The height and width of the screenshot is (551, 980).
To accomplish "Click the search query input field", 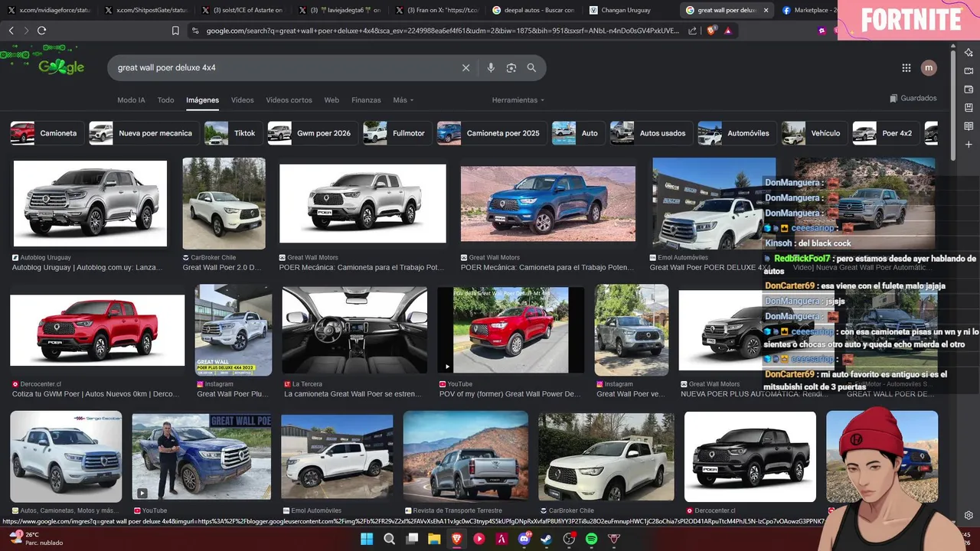I will [x=283, y=67].
